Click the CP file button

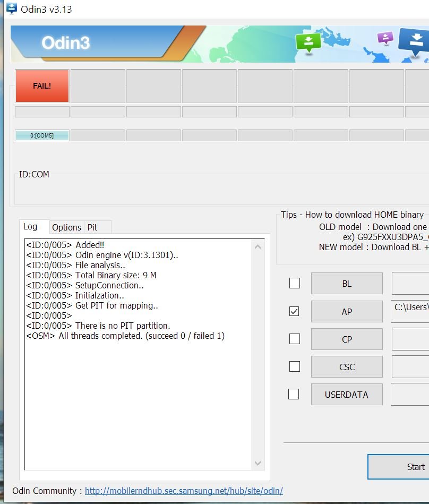tap(347, 339)
